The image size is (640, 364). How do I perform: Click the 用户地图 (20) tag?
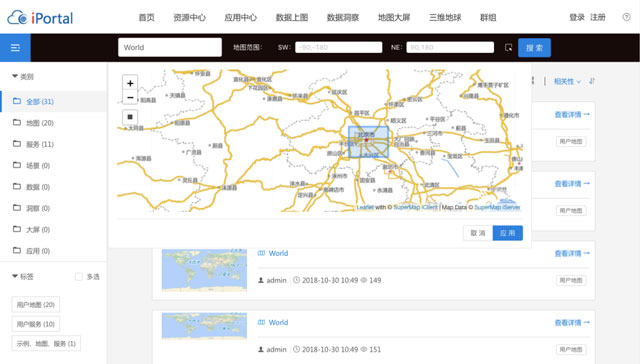(x=36, y=304)
